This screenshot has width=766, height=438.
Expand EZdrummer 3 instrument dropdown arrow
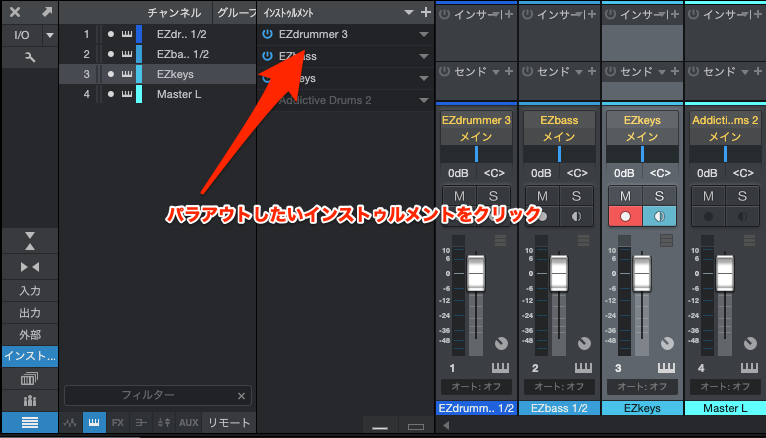[425, 34]
